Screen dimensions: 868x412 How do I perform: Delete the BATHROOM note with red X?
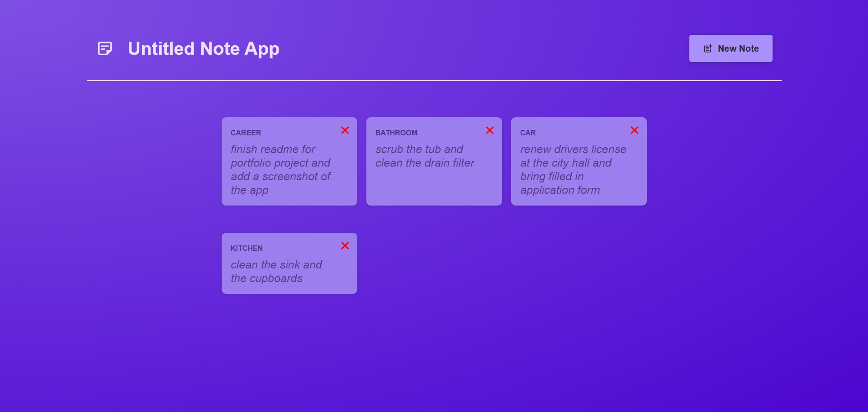[490, 130]
